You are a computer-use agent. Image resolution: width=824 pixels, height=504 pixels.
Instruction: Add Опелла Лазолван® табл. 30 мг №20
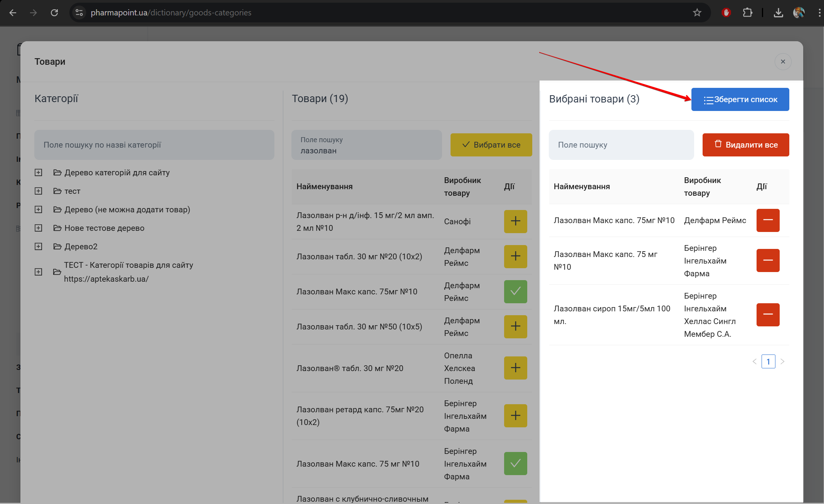(x=515, y=368)
